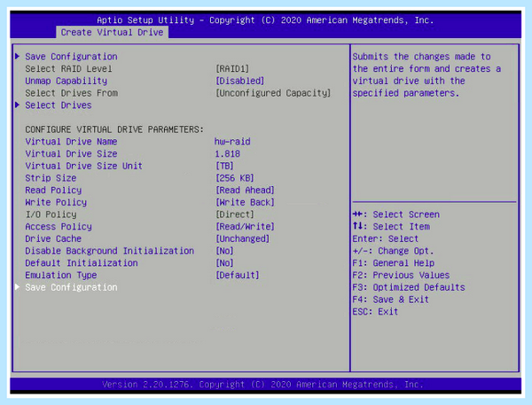
Task: Edit the Virtual Drive Size value 1.818
Action: pyautogui.click(x=227, y=153)
